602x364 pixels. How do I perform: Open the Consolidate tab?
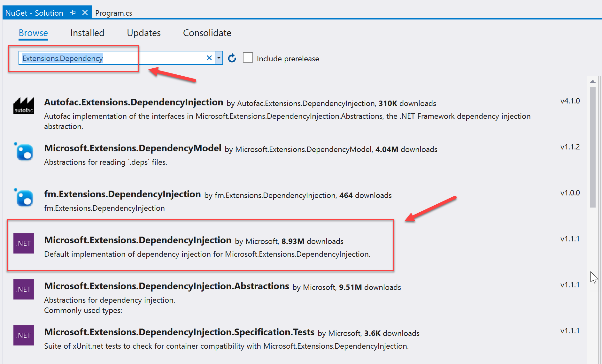point(207,33)
